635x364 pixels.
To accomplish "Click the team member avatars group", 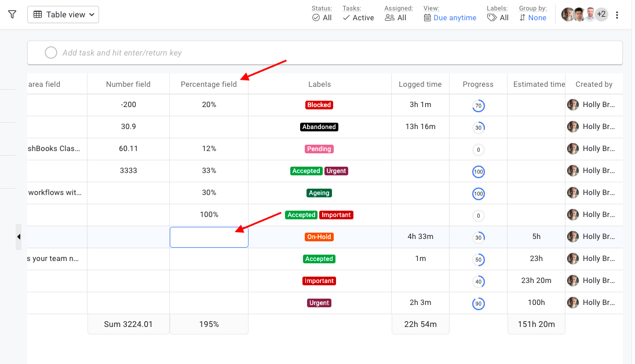I will pos(579,14).
